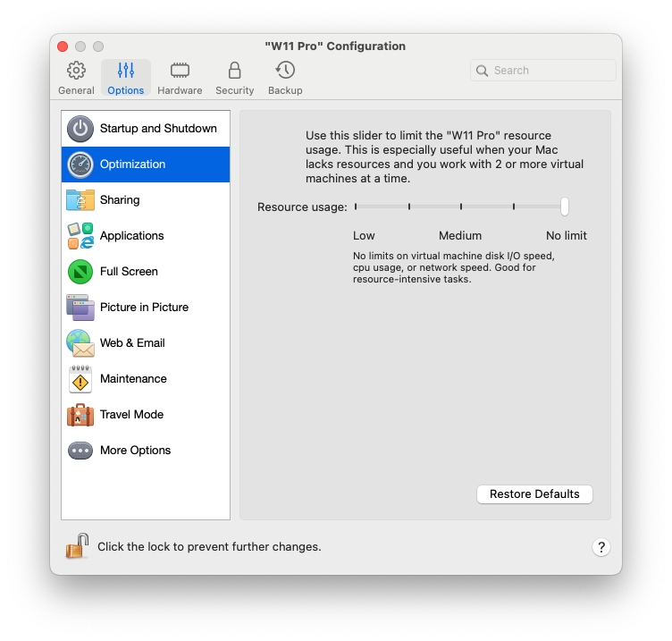Click the Full Screen green icon

80,272
